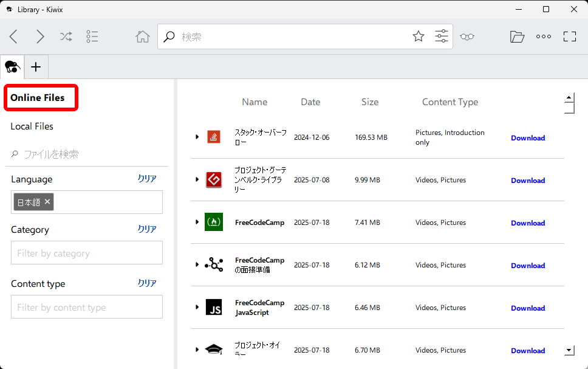The image size is (588, 369).
Task: Toggle the library filter sliders icon
Action: coord(442,36)
